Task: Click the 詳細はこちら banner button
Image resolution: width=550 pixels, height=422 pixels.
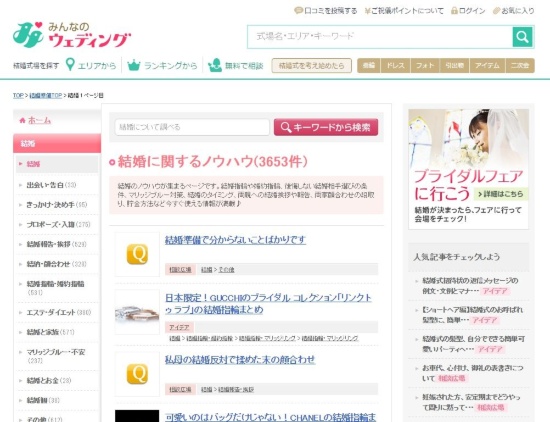Action: (x=501, y=194)
